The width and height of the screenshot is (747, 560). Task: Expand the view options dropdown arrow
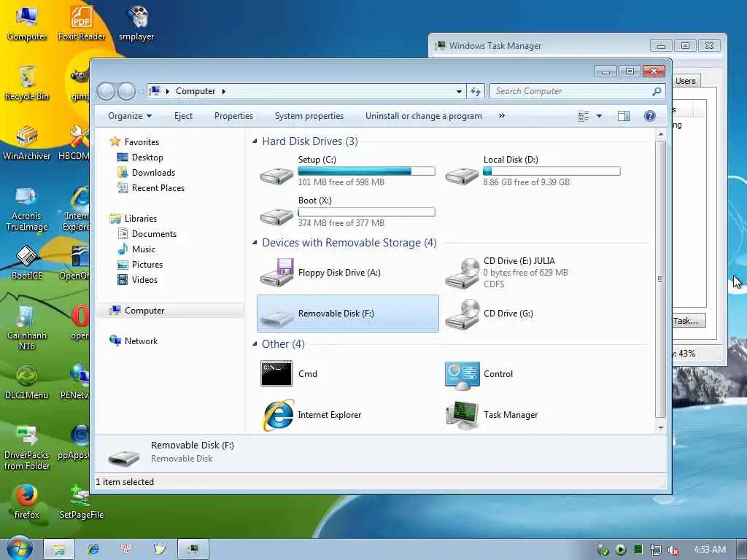point(599,116)
